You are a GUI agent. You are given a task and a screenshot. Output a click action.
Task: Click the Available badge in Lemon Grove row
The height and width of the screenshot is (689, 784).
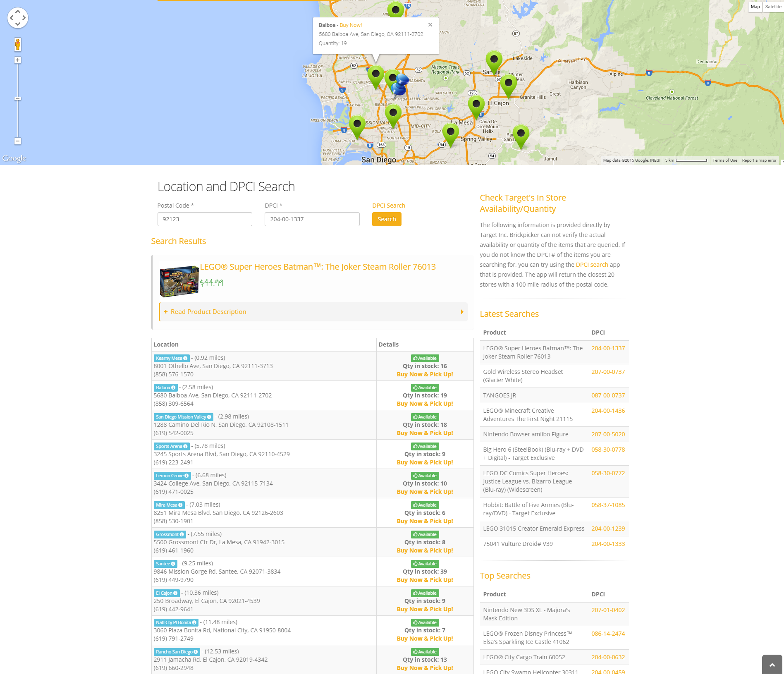[x=425, y=476]
